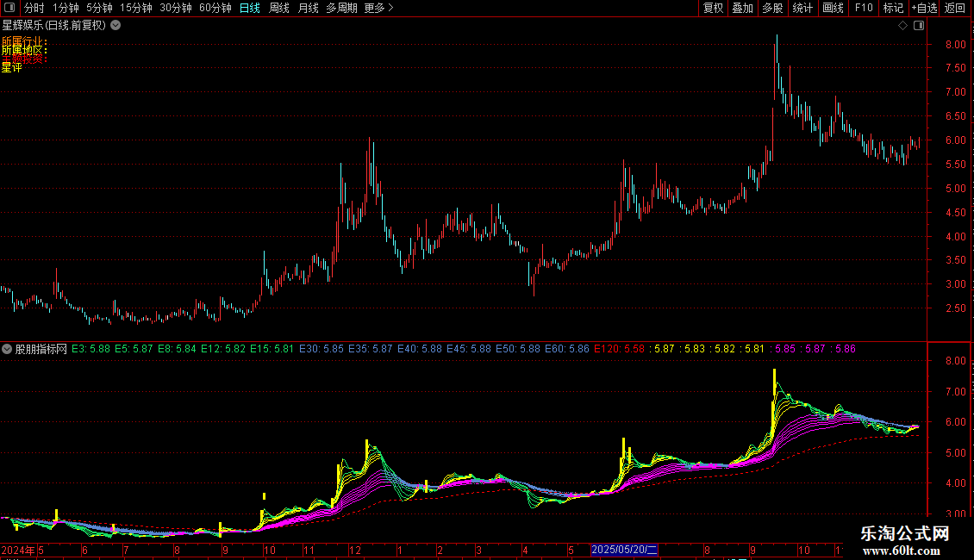Click the 7.00 label on indicator axis
The height and width of the screenshot is (560, 974).
coord(955,392)
